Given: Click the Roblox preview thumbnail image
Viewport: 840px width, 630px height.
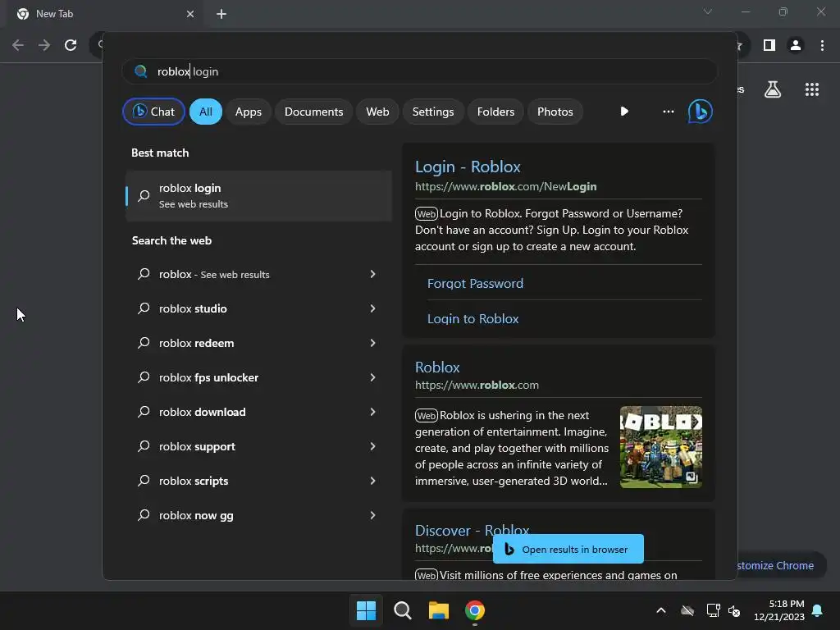Looking at the screenshot, I should [661, 447].
